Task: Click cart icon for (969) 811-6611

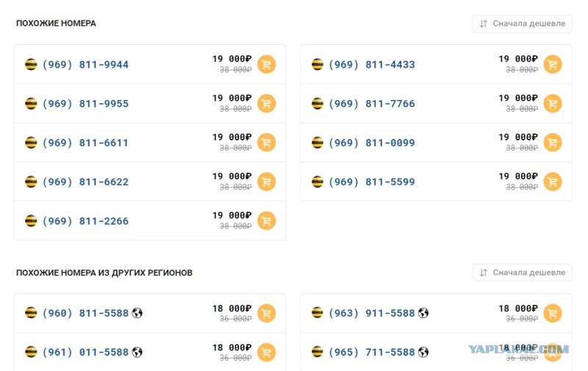Action: coord(266,143)
